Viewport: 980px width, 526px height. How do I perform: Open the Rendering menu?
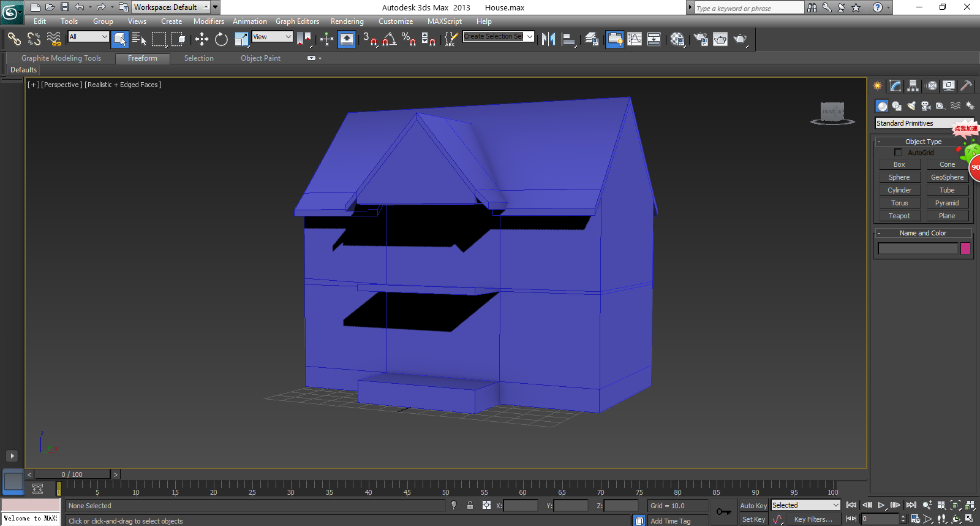(x=347, y=21)
